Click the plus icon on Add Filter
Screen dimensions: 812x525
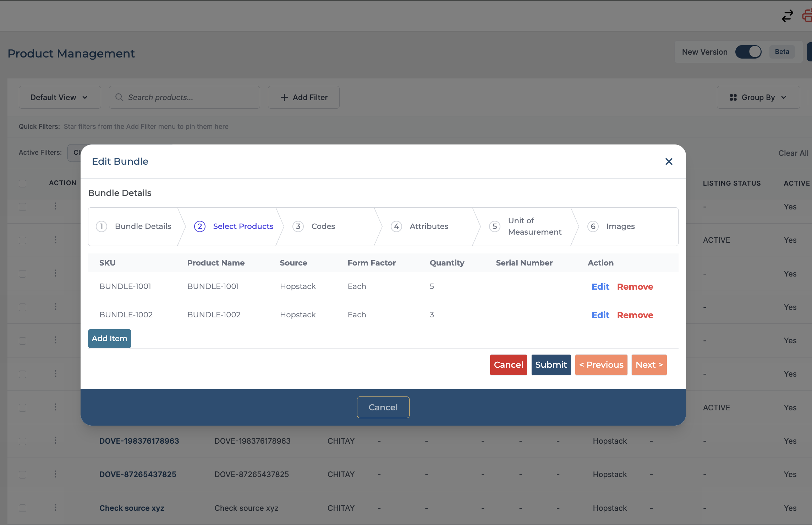click(284, 97)
